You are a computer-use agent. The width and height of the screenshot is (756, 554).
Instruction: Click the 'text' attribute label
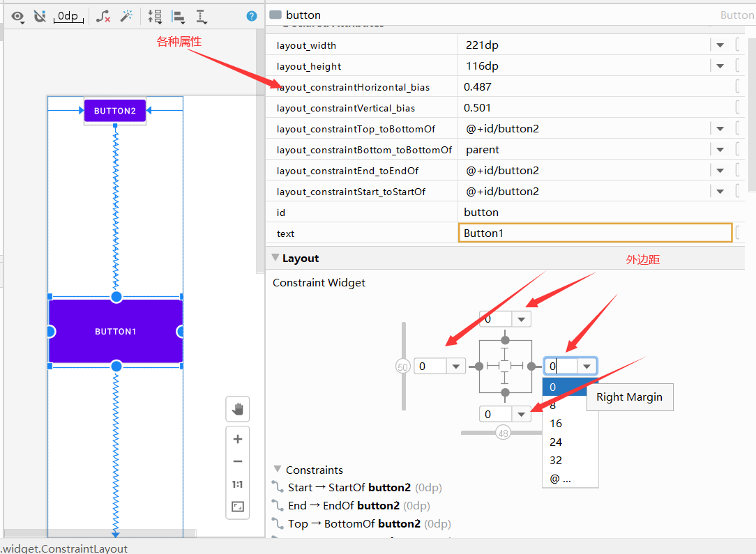tap(285, 233)
